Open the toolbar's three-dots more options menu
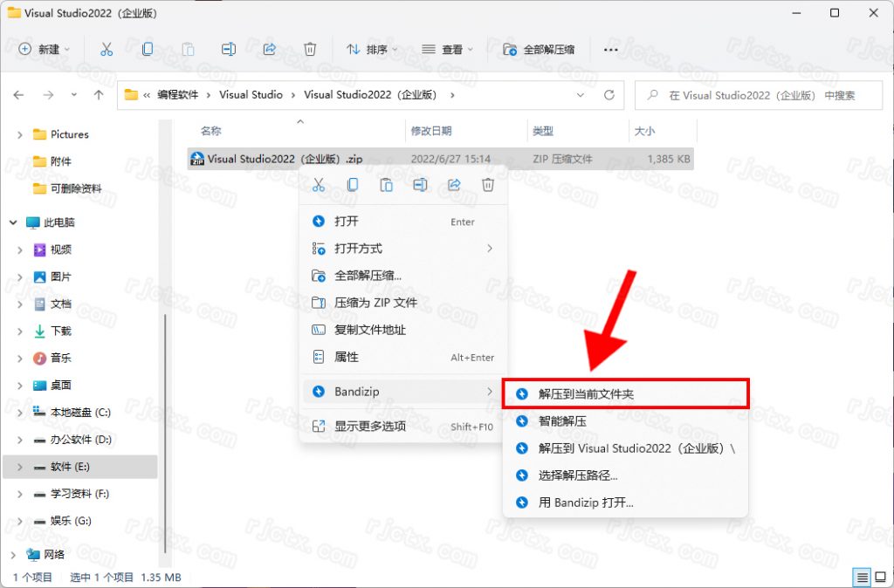The height and width of the screenshot is (588, 894). [610, 50]
